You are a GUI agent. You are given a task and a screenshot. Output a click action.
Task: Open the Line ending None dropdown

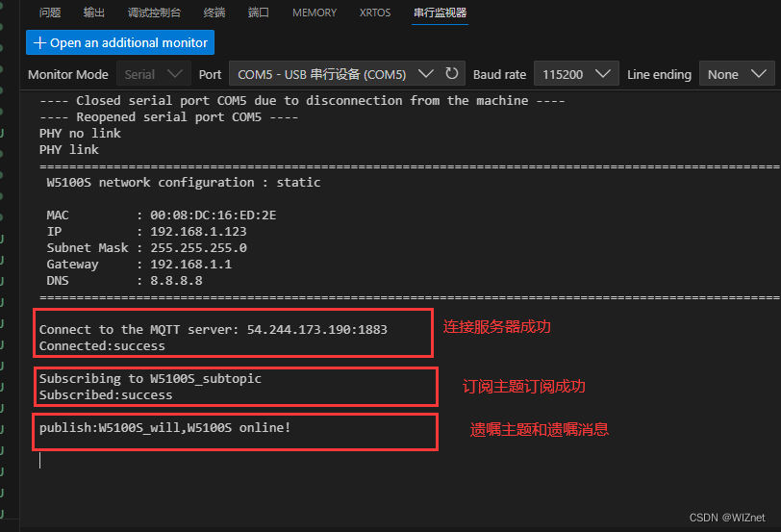pyautogui.click(x=737, y=74)
